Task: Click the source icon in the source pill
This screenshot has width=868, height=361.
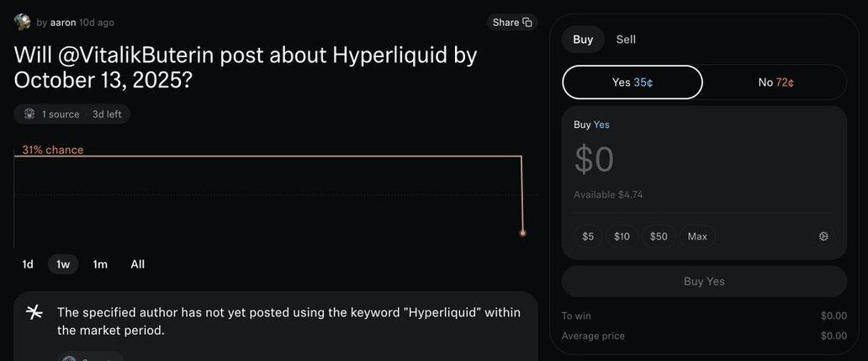Action: click(x=29, y=114)
